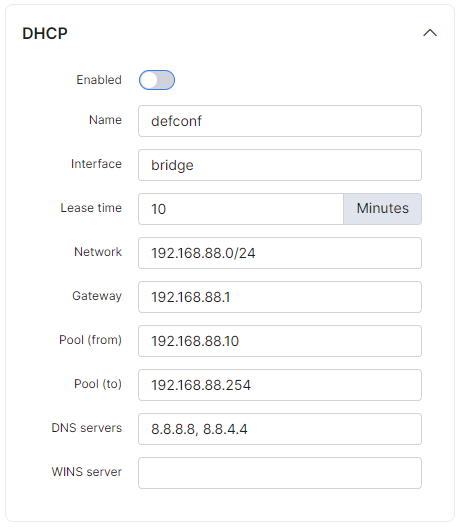Viewport: 467px width, 530px height.
Task: Click the WINS server label
Action: click(x=87, y=472)
